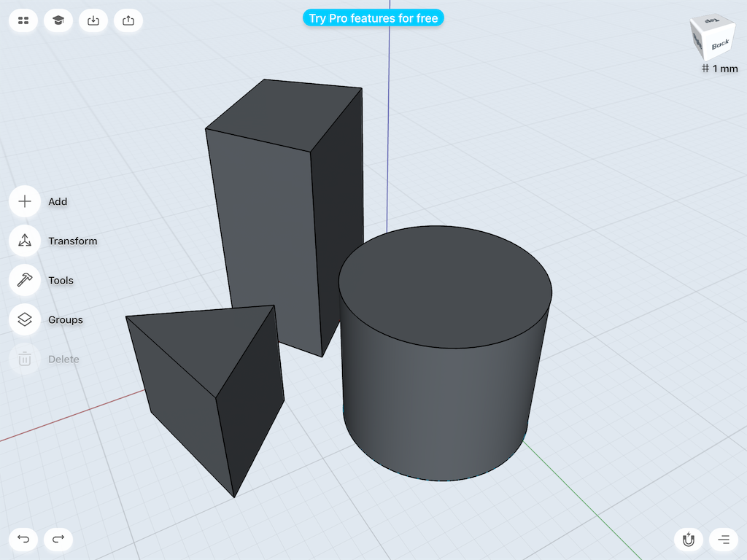
Task: Open the items list menu icon
Action: pyautogui.click(x=724, y=540)
